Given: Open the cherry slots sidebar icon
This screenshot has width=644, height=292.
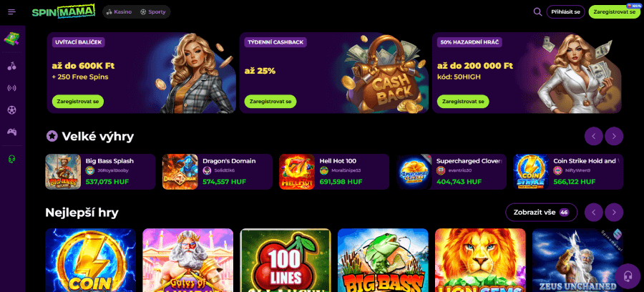Looking at the screenshot, I should (12, 66).
